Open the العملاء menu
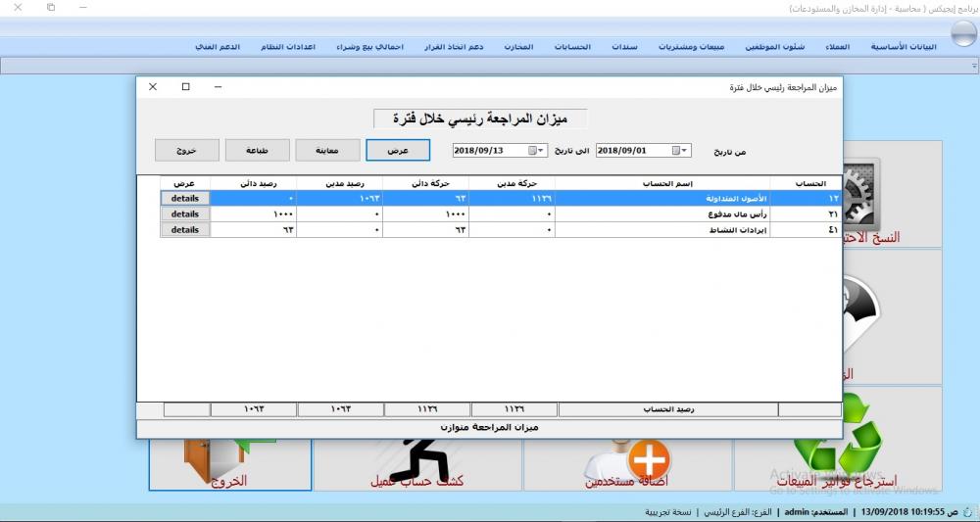Viewport: 980px width, 522px height. pos(838,47)
